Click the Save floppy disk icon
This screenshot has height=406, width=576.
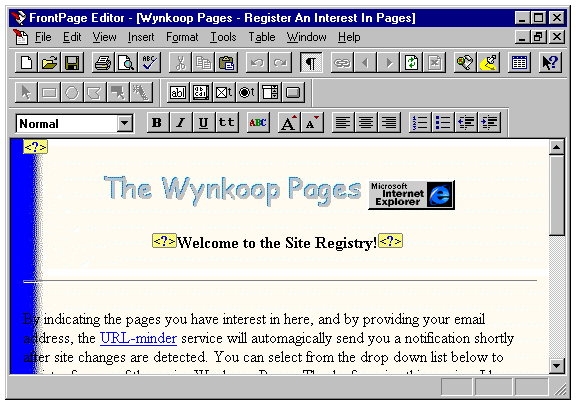tap(72, 62)
